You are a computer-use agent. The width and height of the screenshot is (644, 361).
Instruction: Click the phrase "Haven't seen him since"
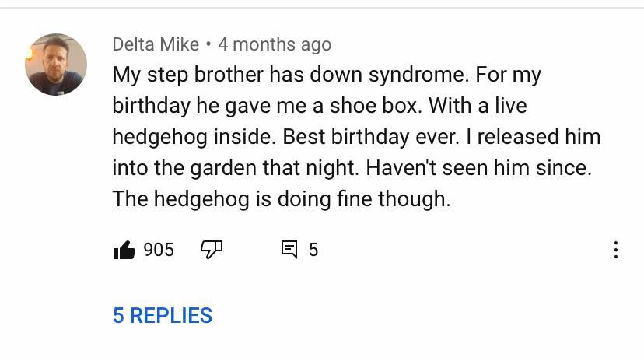coord(479,168)
